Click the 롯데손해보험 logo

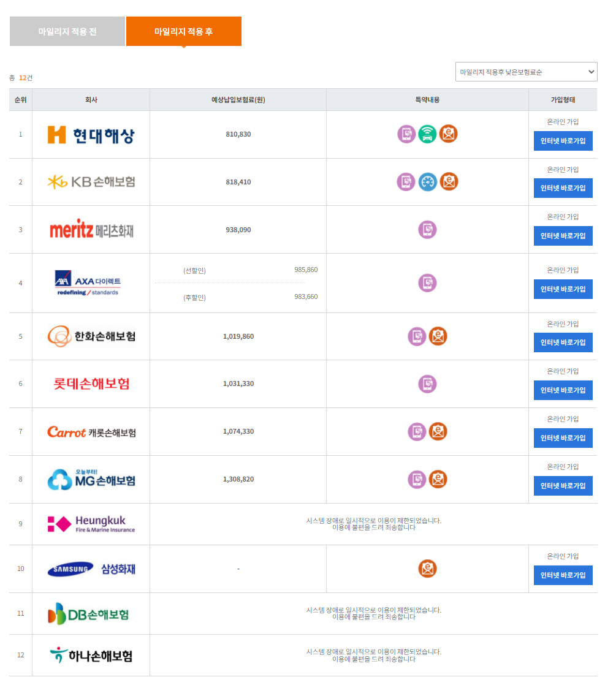[91, 384]
